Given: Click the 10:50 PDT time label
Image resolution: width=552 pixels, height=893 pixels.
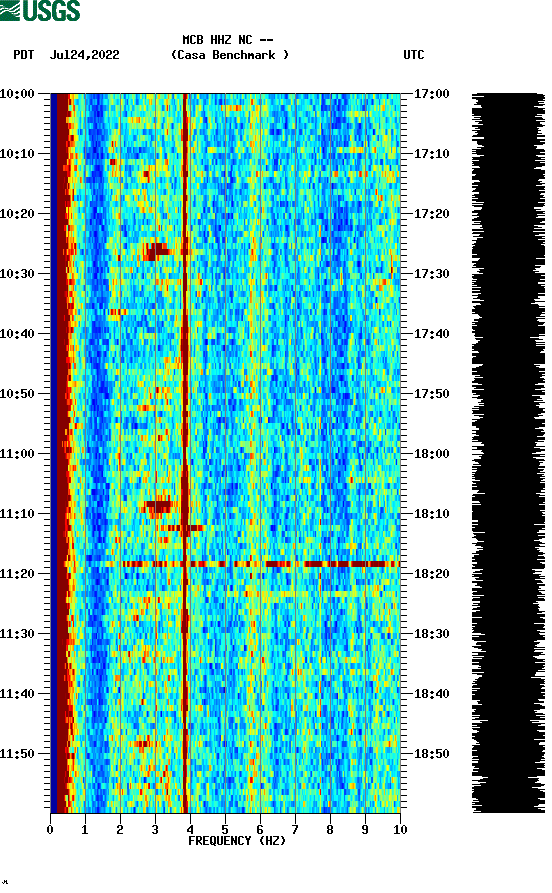Looking at the screenshot, I should tap(18, 394).
